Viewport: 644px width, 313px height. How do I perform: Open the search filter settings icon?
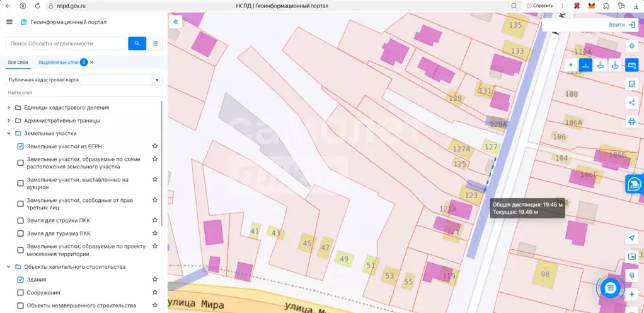(156, 43)
